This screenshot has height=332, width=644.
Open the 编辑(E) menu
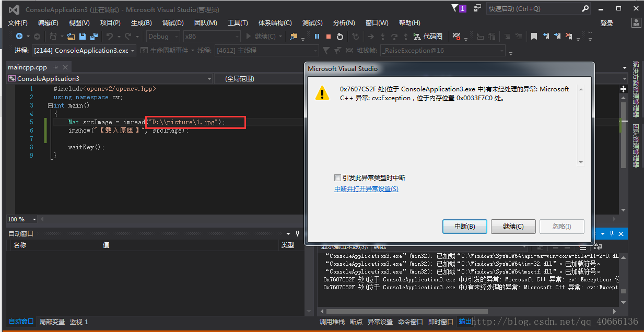pos(48,23)
